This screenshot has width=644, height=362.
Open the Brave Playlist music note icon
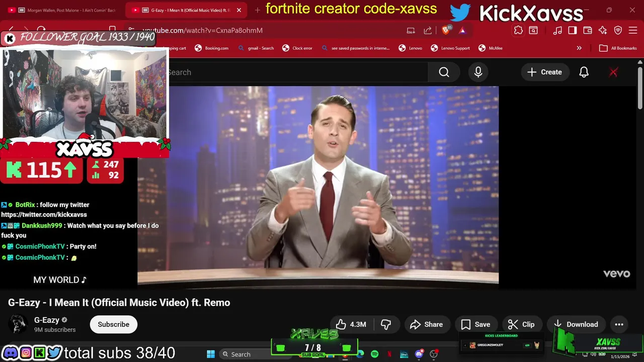coord(557,31)
